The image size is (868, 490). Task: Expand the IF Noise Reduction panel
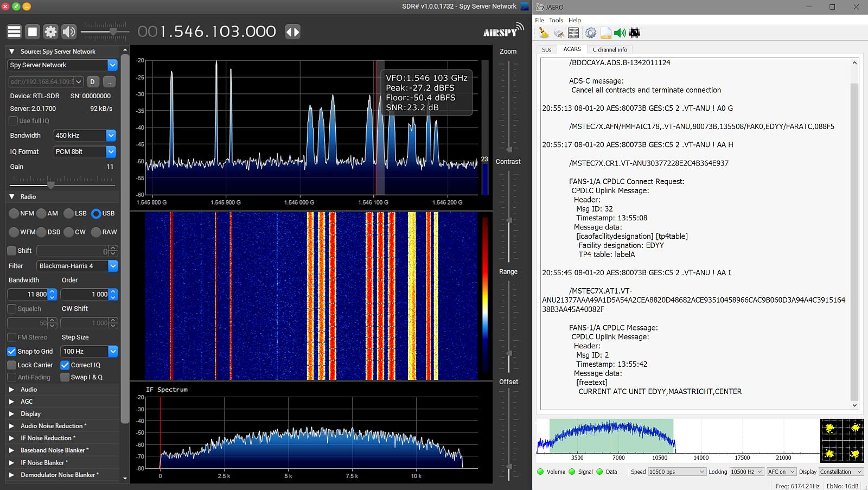point(12,438)
